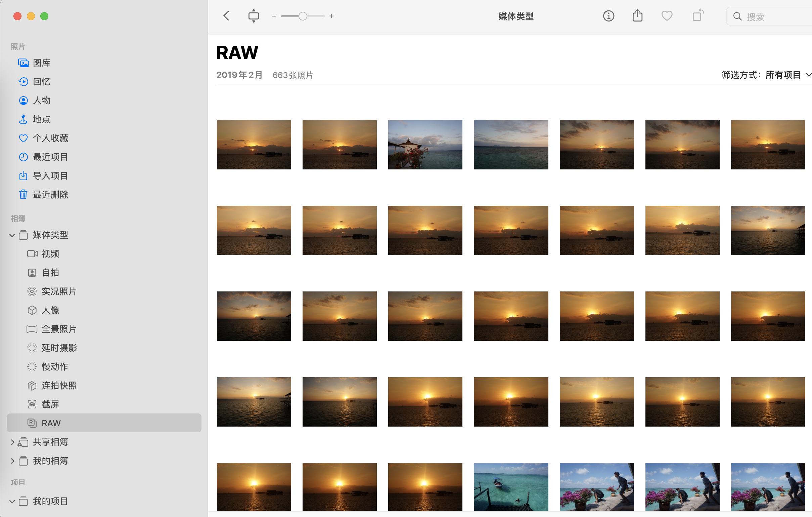Select 实况照片 in media types list
Viewport: 812px width, 517px height.
click(x=59, y=291)
